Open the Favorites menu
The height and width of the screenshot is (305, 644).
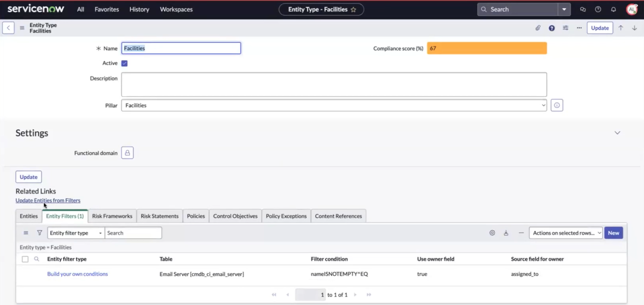(x=107, y=10)
